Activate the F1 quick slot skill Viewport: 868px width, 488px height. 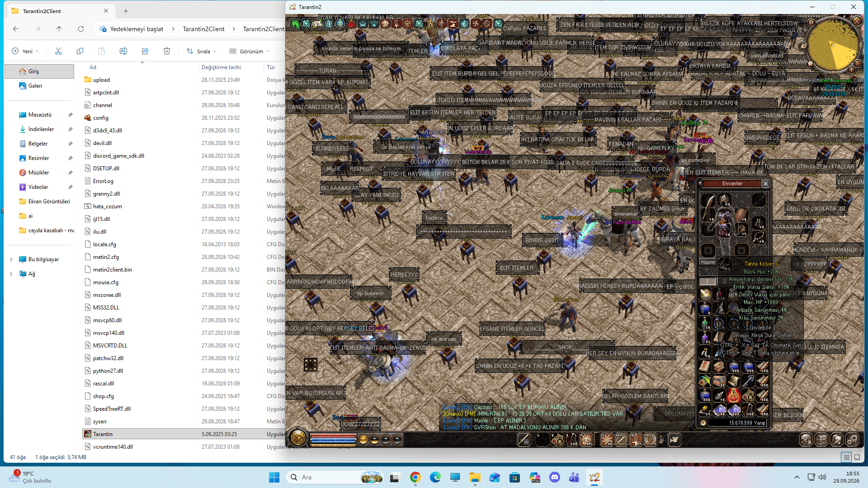click(x=607, y=439)
